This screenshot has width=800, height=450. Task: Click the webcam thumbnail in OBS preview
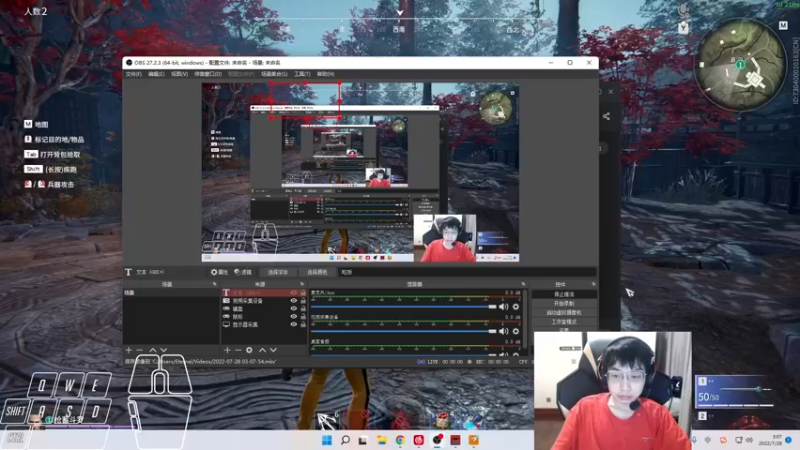point(445,238)
